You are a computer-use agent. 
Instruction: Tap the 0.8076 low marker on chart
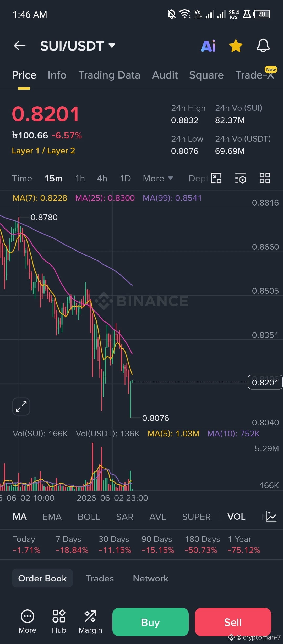[156, 418]
